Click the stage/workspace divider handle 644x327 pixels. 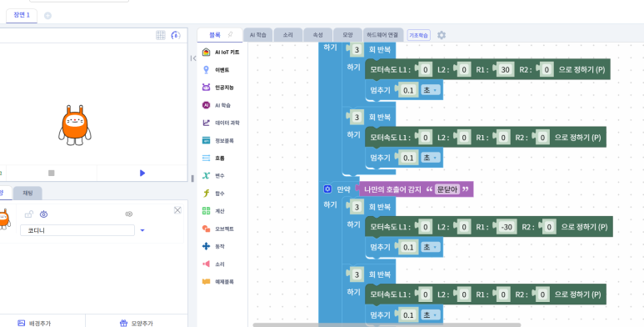[x=192, y=179]
